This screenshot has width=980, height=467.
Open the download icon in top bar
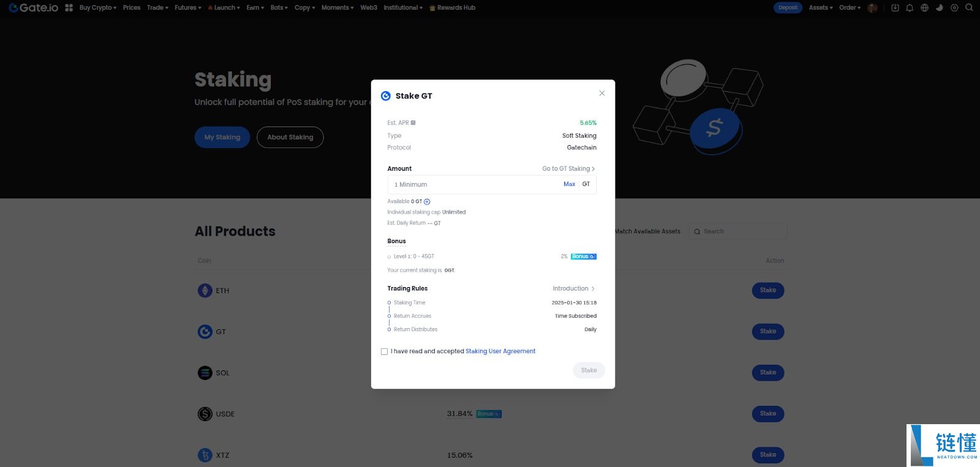[895, 8]
